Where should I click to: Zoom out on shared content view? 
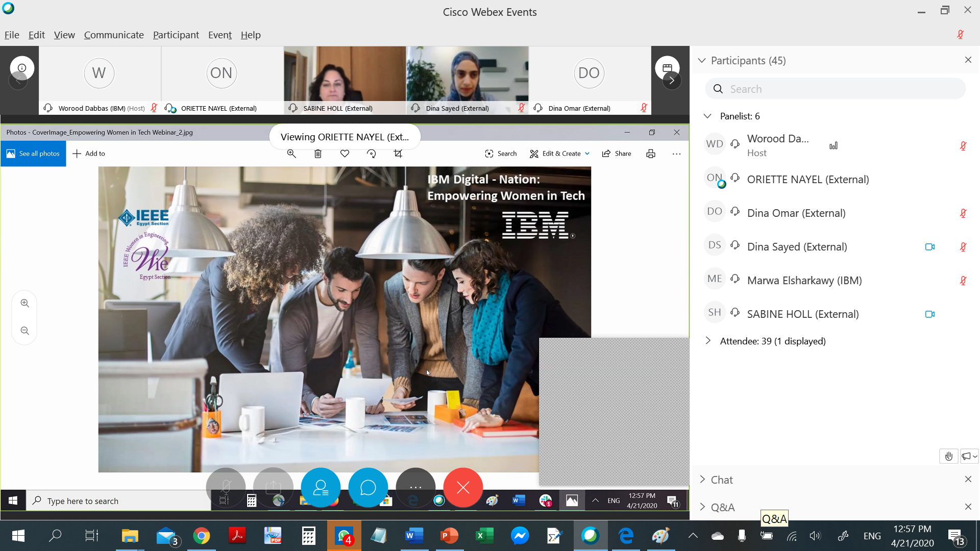24,331
